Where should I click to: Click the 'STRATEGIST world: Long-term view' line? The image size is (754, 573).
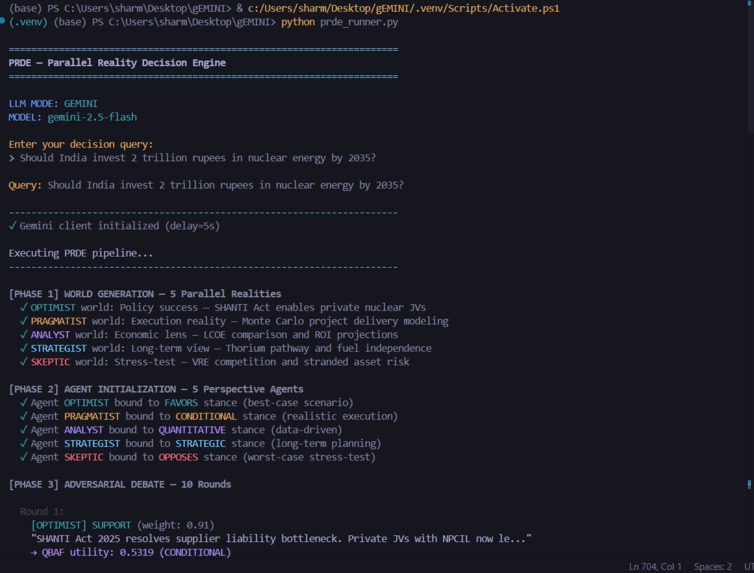pos(226,348)
